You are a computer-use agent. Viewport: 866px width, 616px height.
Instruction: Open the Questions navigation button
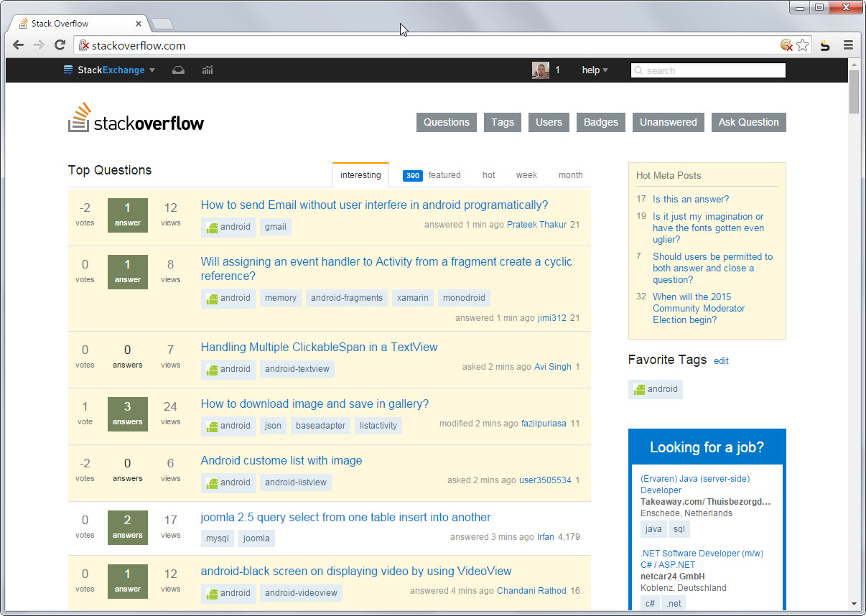tap(446, 122)
